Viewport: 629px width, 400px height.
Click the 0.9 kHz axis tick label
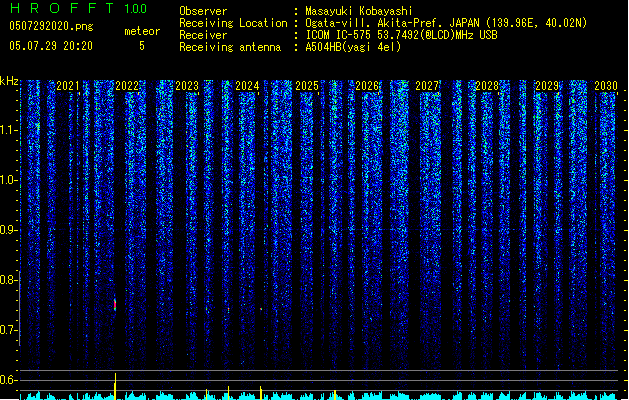(x=8, y=230)
